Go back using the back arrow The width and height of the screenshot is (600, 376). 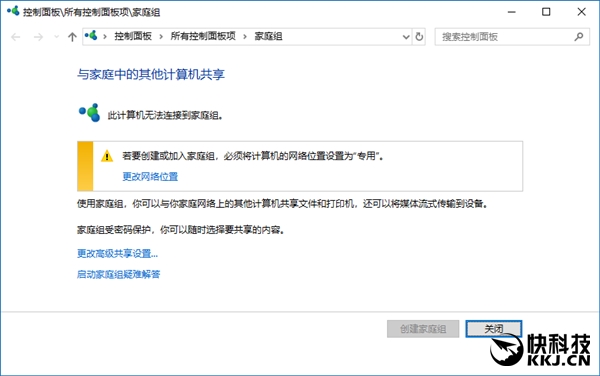16,37
